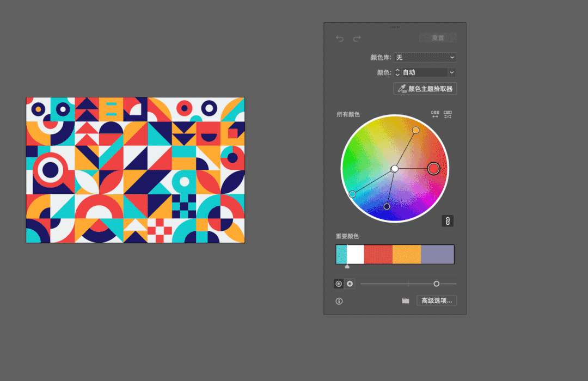Click the red swatch in 重要颜色 bar

point(378,254)
